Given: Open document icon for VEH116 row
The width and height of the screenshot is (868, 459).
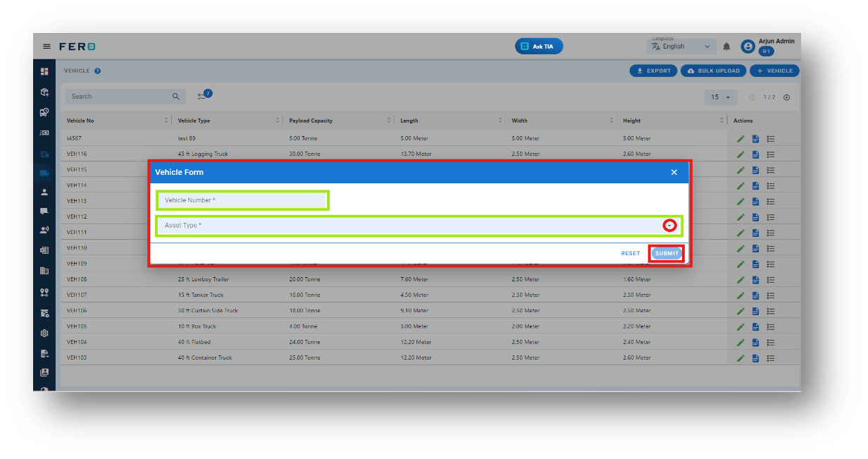Looking at the screenshot, I should [755, 154].
